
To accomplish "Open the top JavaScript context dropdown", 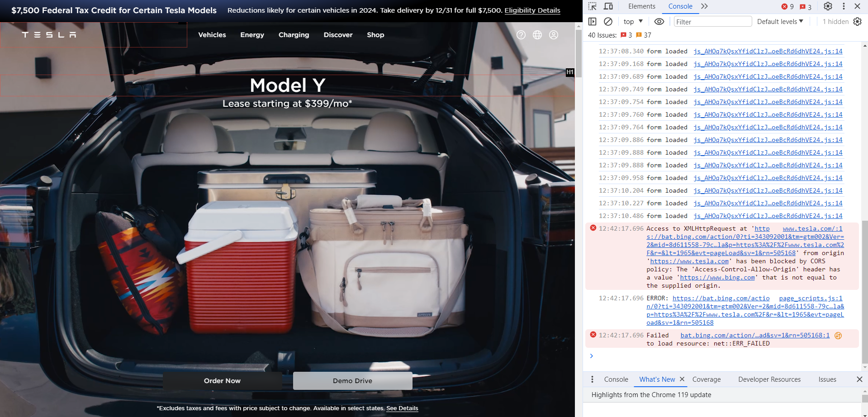I will click(633, 22).
